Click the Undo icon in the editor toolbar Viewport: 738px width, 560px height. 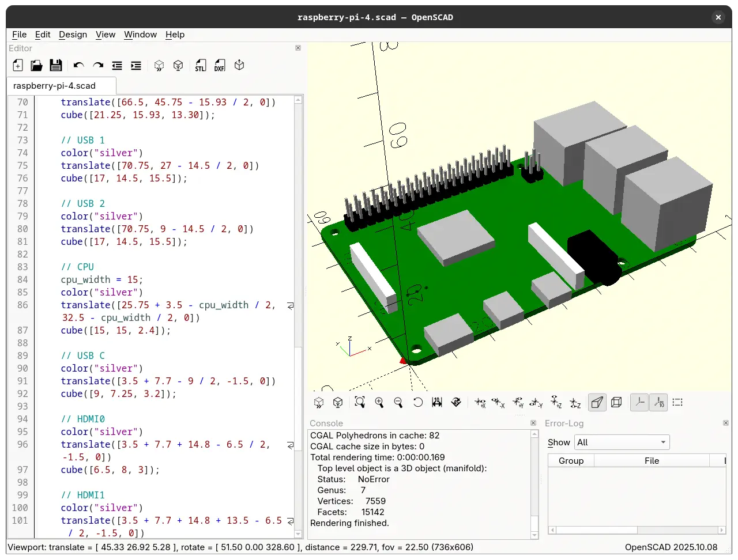pos(78,65)
